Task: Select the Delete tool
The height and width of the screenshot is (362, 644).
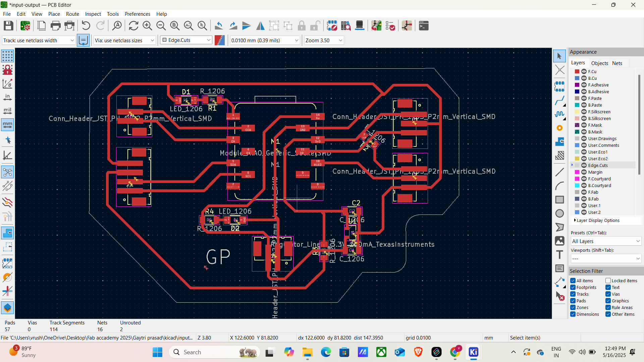Action: [559, 296]
